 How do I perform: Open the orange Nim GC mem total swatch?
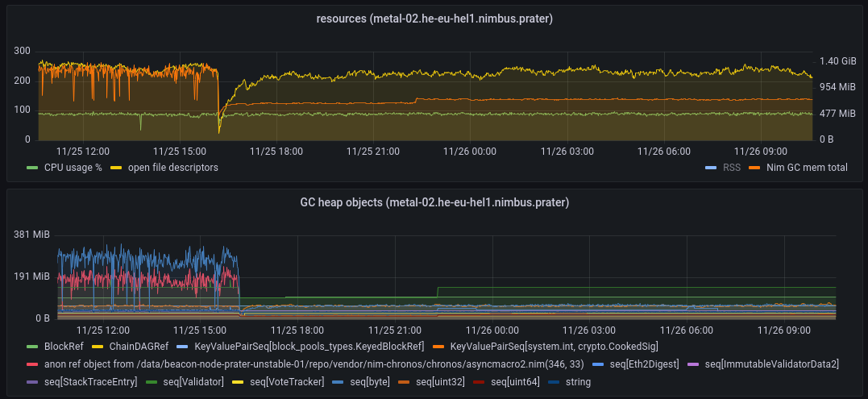coord(755,167)
